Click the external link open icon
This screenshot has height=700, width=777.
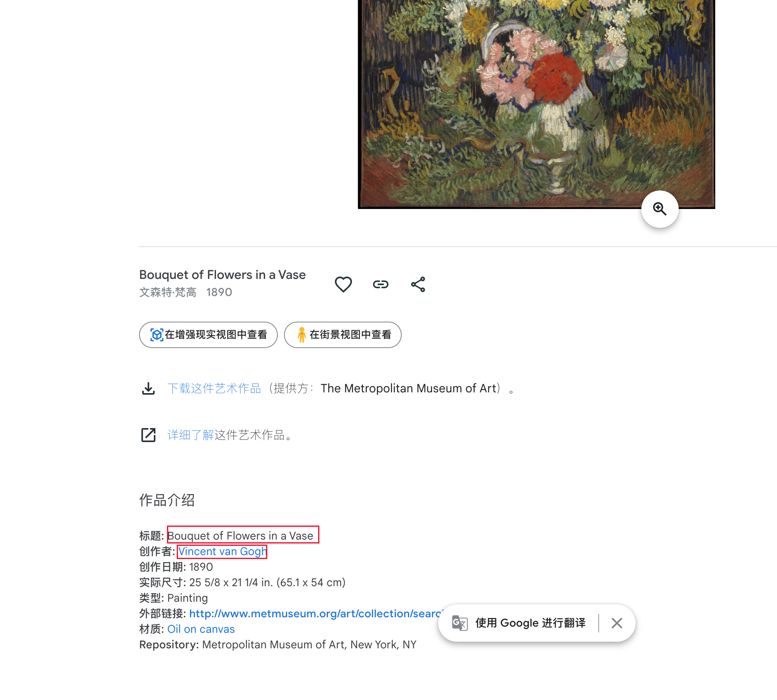coord(148,435)
